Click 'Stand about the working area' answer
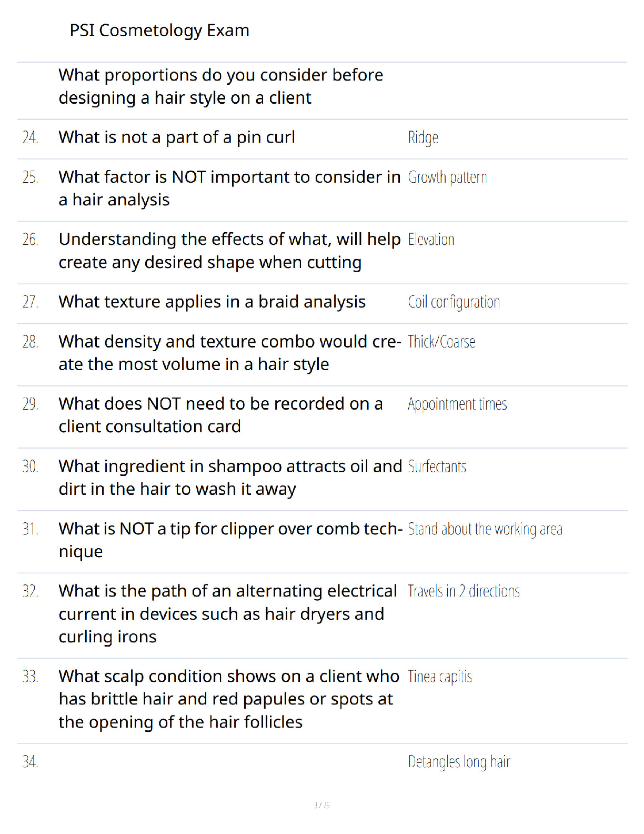This screenshot has height=834, width=644. tap(485, 529)
